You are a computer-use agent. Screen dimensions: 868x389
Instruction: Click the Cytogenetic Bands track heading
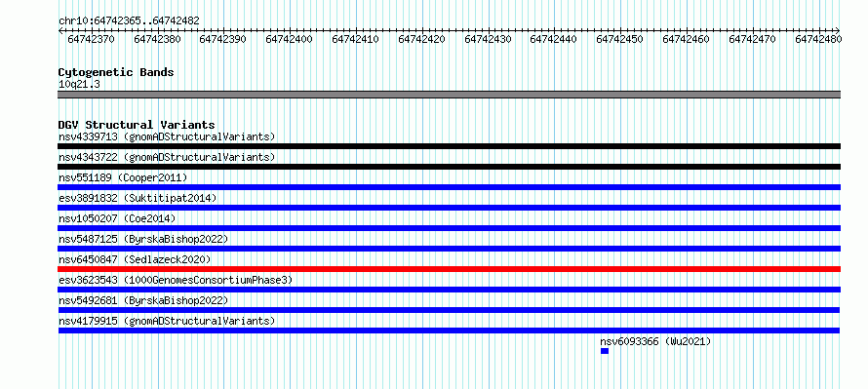tap(116, 72)
